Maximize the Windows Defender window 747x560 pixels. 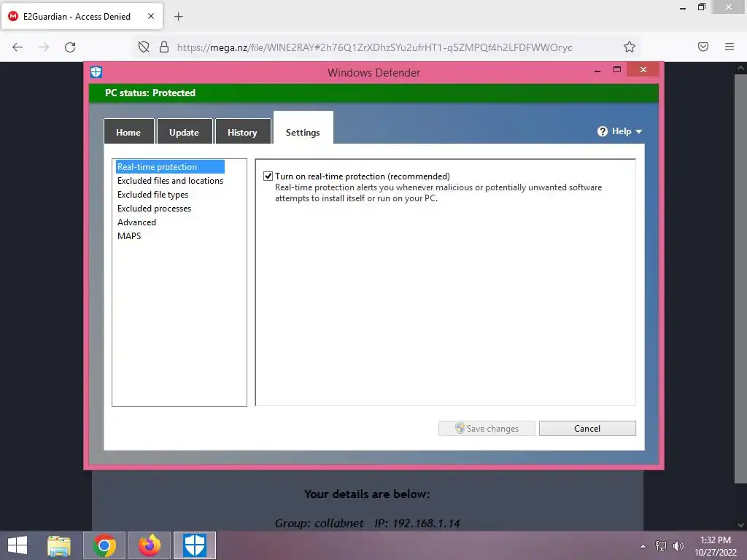[617, 69]
